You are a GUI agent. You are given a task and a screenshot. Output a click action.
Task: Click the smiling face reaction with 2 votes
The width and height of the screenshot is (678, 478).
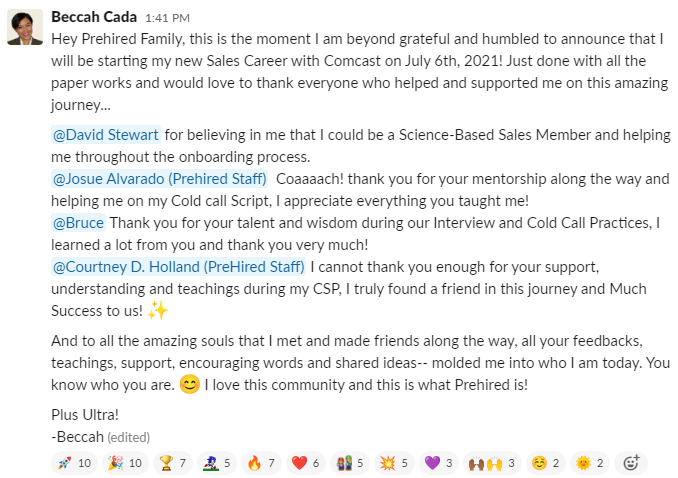[545, 463]
